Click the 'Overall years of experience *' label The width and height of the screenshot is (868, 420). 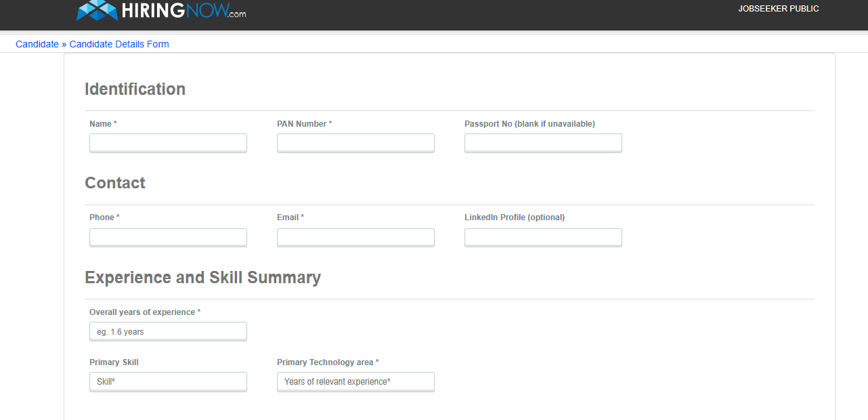pos(145,312)
